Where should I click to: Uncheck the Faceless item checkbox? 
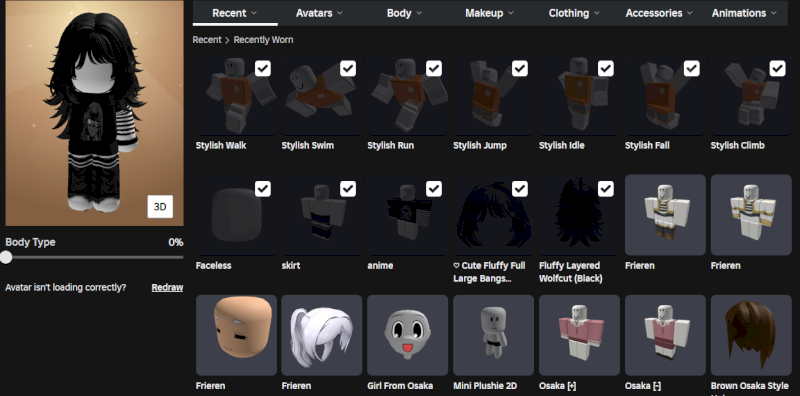pyautogui.click(x=262, y=189)
